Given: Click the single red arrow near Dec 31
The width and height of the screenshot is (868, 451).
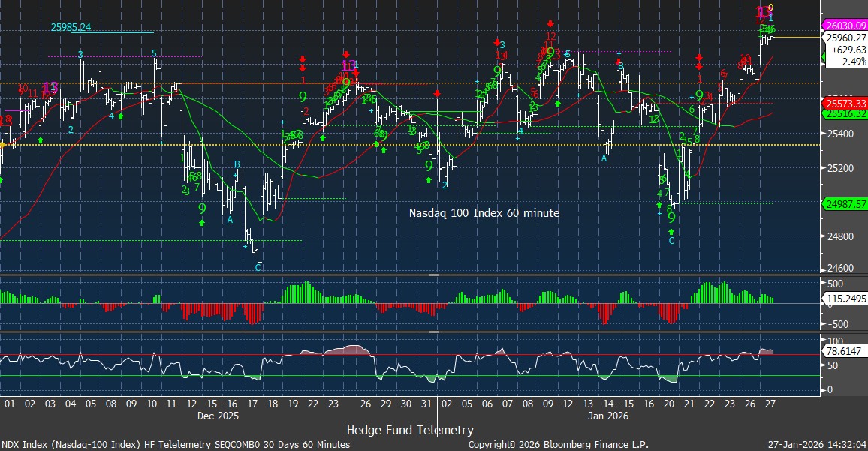Looking at the screenshot, I should point(437,92).
